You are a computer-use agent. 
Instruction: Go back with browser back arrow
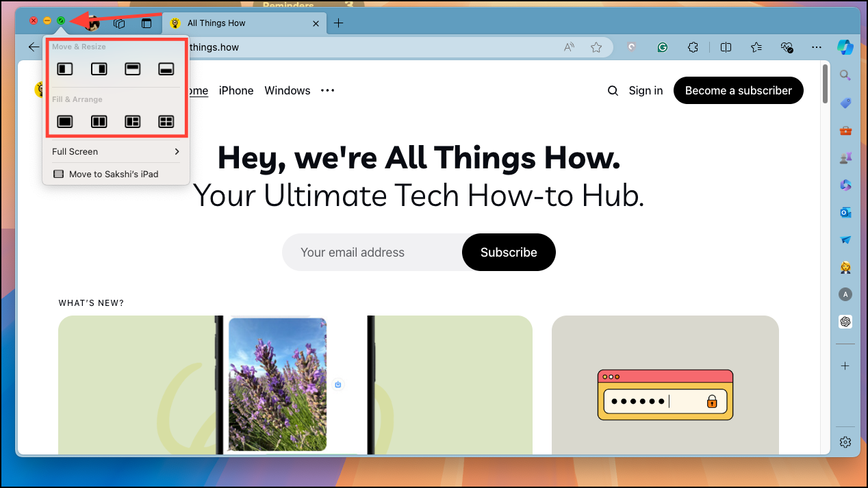(x=34, y=47)
